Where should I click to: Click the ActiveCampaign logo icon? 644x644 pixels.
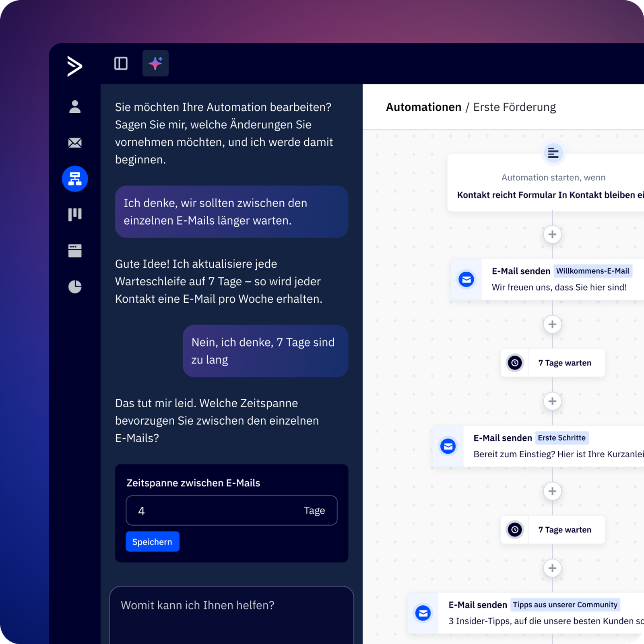pos(74,66)
